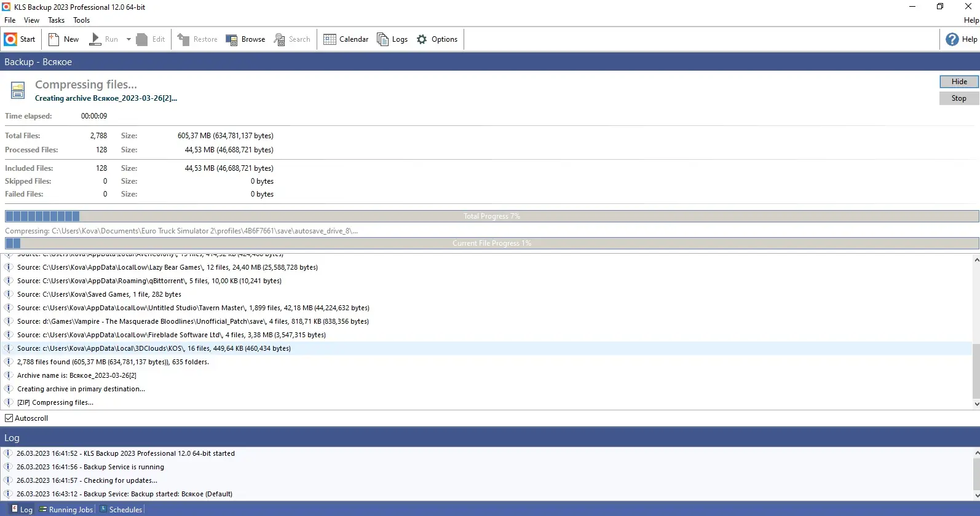
Task: Click info icon beside Saved Games source row
Action: [9, 294]
